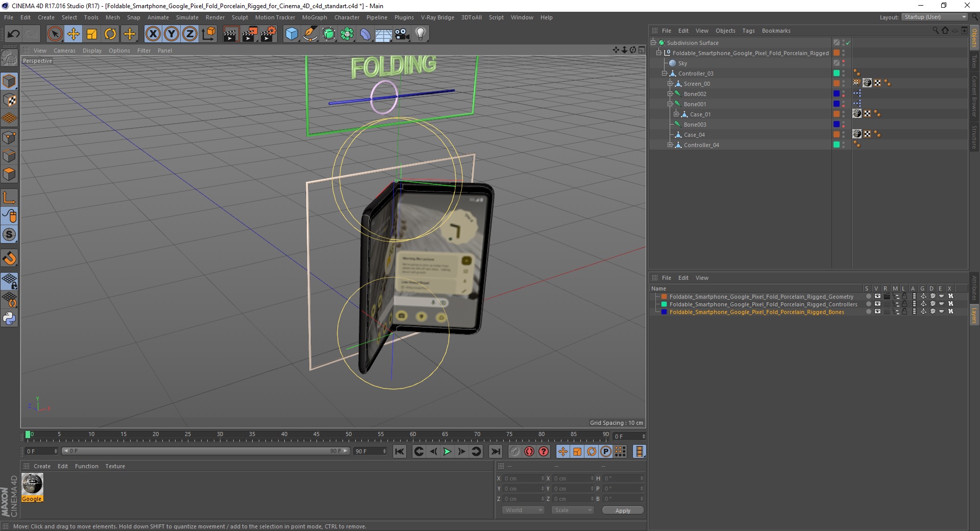Open the Layout Startup dropdown

pyautogui.click(x=935, y=17)
